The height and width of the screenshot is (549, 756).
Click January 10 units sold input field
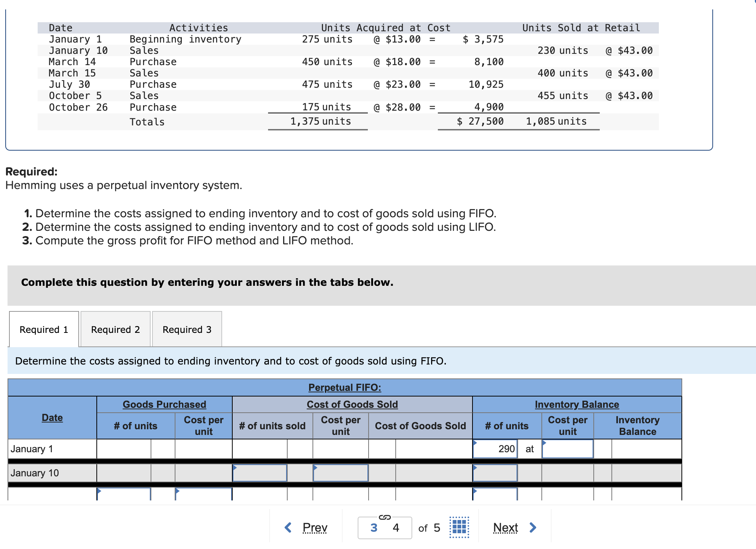(260, 473)
